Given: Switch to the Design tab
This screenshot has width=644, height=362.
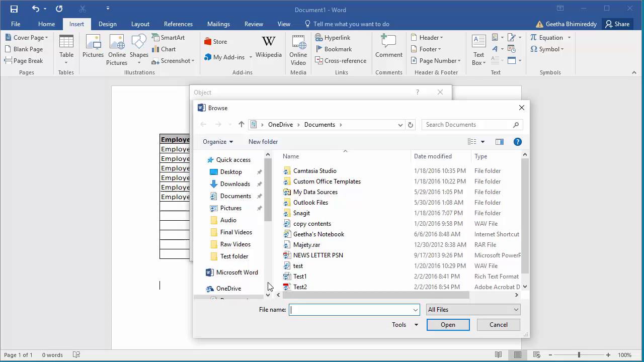Looking at the screenshot, I should coord(107,24).
